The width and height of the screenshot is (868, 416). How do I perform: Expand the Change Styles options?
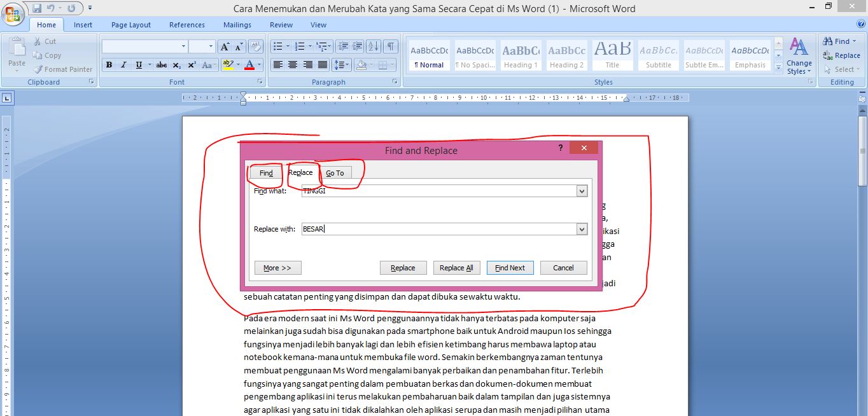[799, 67]
